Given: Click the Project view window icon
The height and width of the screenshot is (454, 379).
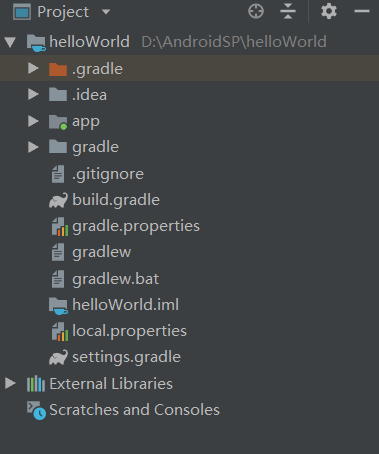Looking at the screenshot, I should click(22, 12).
